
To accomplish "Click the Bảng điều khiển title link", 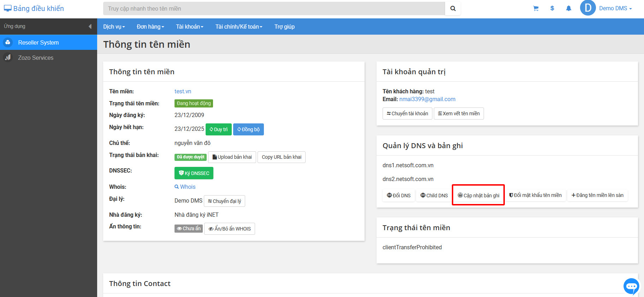I will tap(39, 8).
